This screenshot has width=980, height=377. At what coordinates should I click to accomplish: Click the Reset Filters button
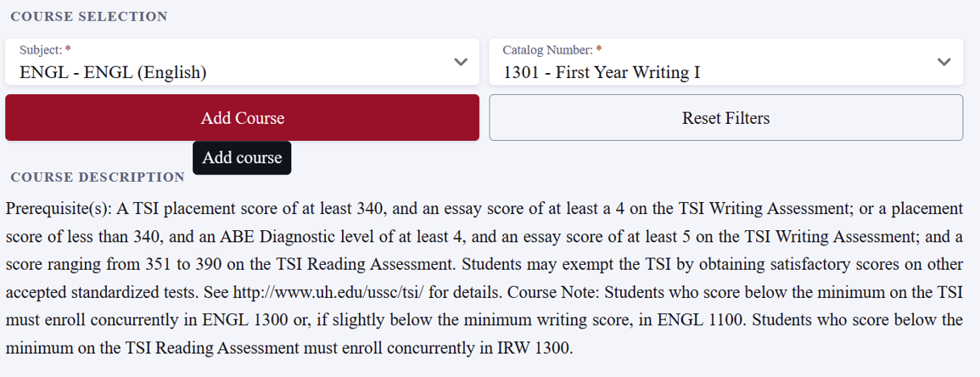[725, 118]
